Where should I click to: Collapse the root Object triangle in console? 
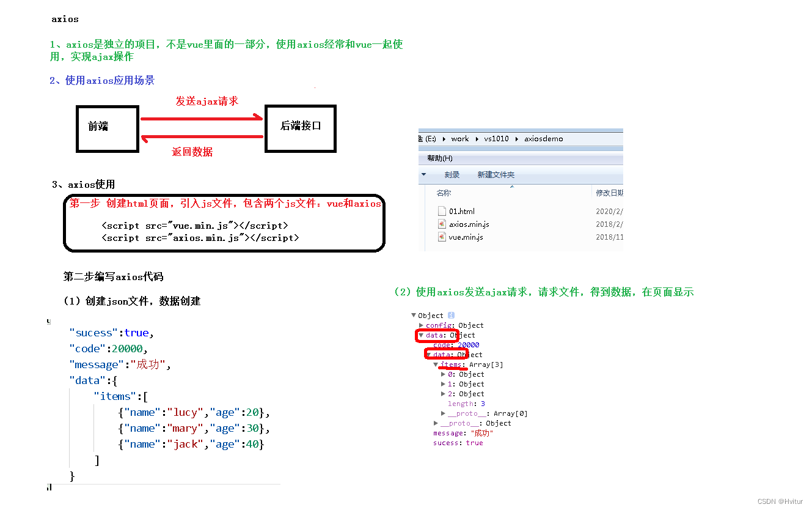tap(414, 316)
